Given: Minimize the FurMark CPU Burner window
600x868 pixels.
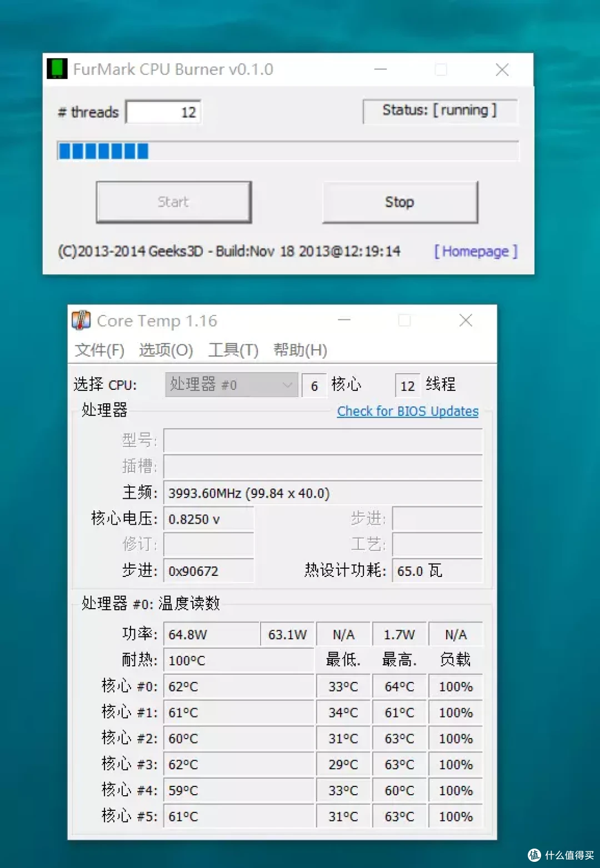Looking at the screenshot, I should (381, 69).
